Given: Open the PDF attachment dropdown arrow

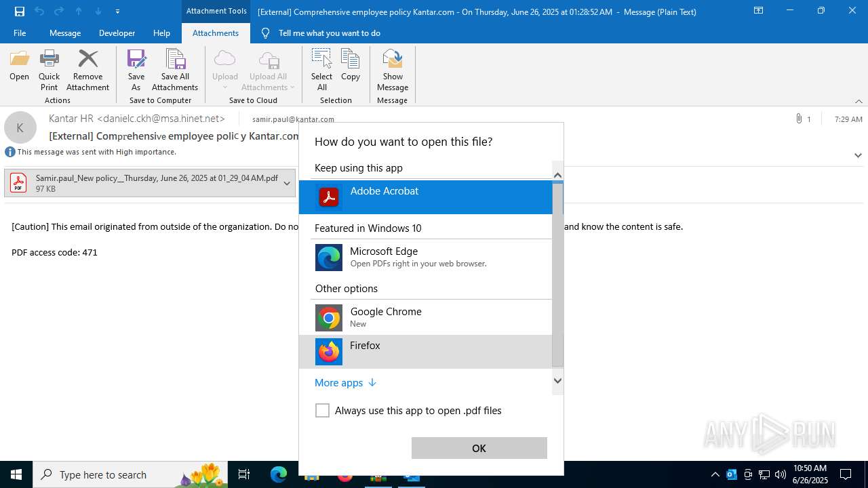Looking at the screenshot, I should point(287,183).
